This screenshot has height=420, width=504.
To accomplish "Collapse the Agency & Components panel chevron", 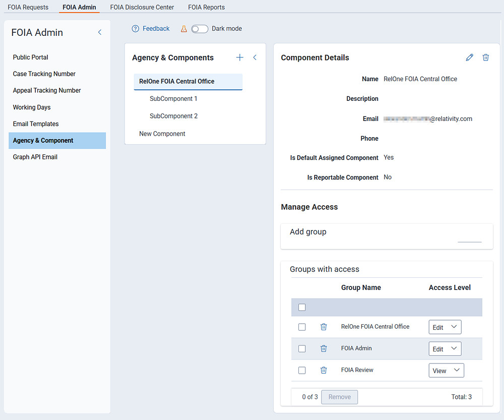I will click(x=255, y=57).
